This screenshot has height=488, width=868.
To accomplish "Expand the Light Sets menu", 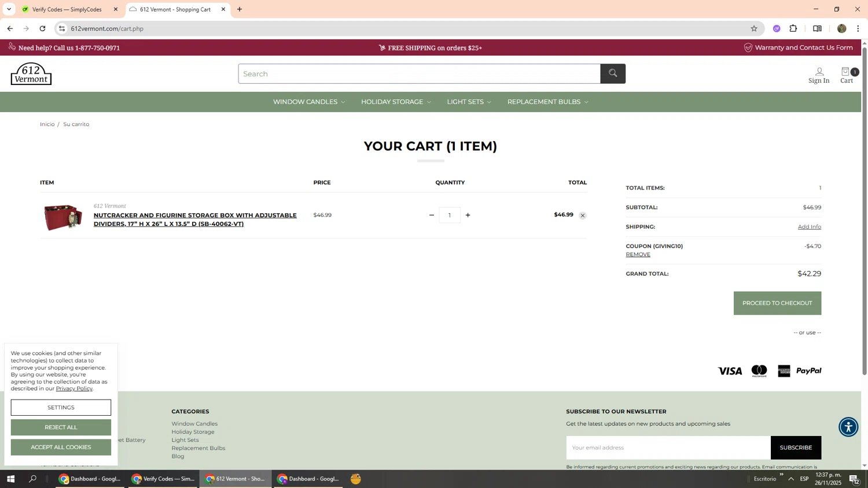I will [469, 102].
